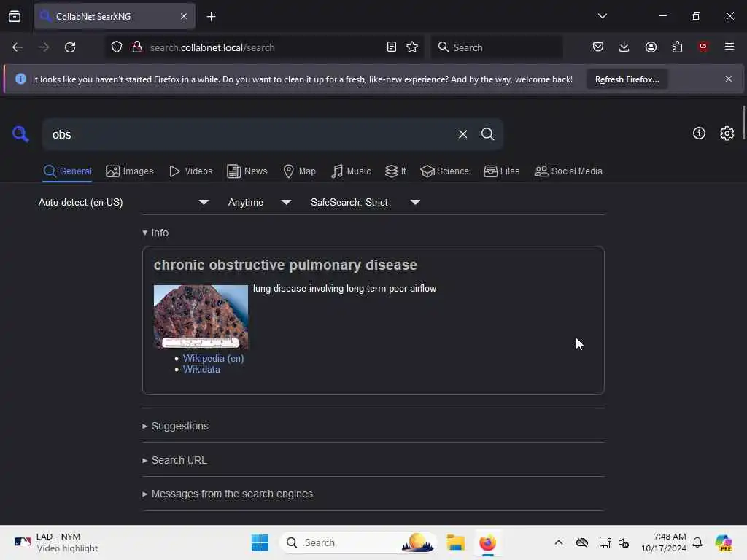Open the About info icon
The width and height of the screenshot is (747, 560).
699,133
